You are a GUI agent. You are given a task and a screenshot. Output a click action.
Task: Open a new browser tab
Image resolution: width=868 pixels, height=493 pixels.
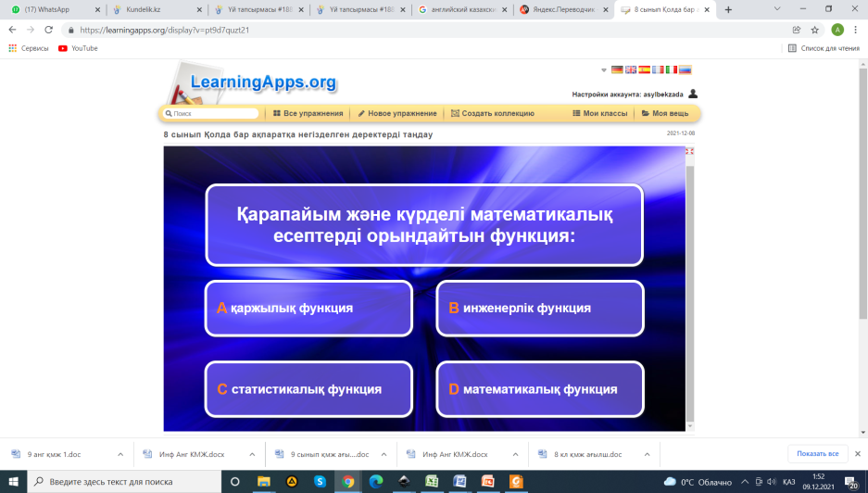click(x=728, y=9)
